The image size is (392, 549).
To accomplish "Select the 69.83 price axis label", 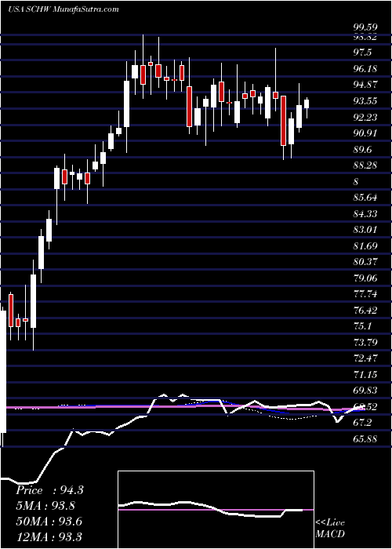I will point(365,391).
